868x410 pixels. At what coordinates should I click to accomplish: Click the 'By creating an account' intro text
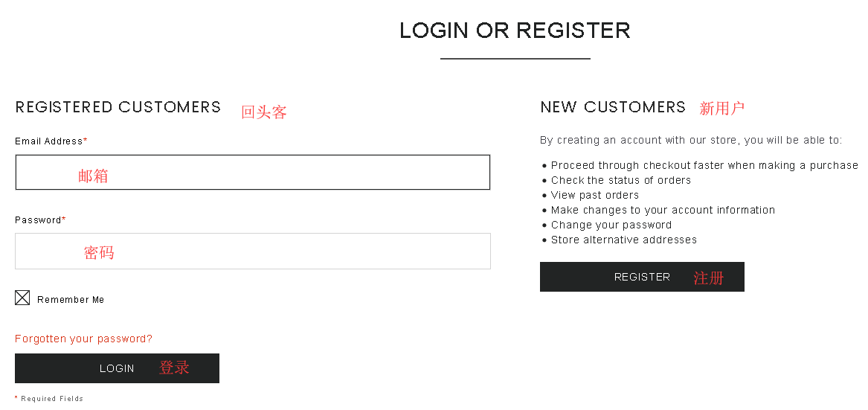(691, 140)
